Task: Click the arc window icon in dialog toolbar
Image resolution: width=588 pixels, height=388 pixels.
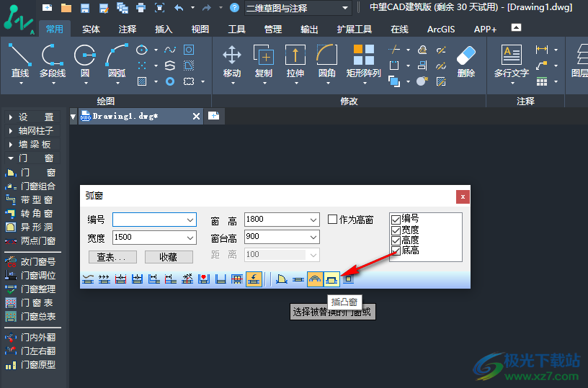Action: [x=315, y=279]
